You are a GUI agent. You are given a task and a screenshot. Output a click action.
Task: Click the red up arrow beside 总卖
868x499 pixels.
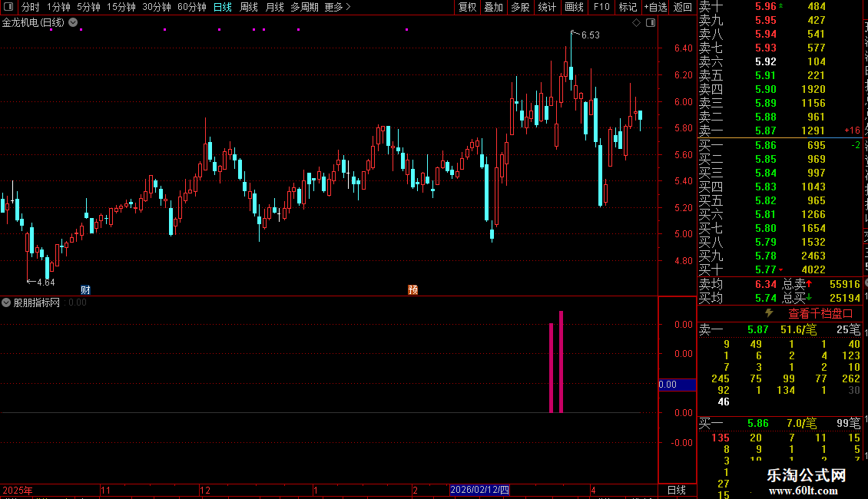pyautogui.click(x=809, y=284)
